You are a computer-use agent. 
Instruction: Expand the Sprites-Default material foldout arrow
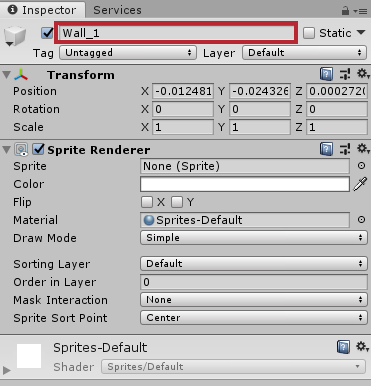pos(6,370)
